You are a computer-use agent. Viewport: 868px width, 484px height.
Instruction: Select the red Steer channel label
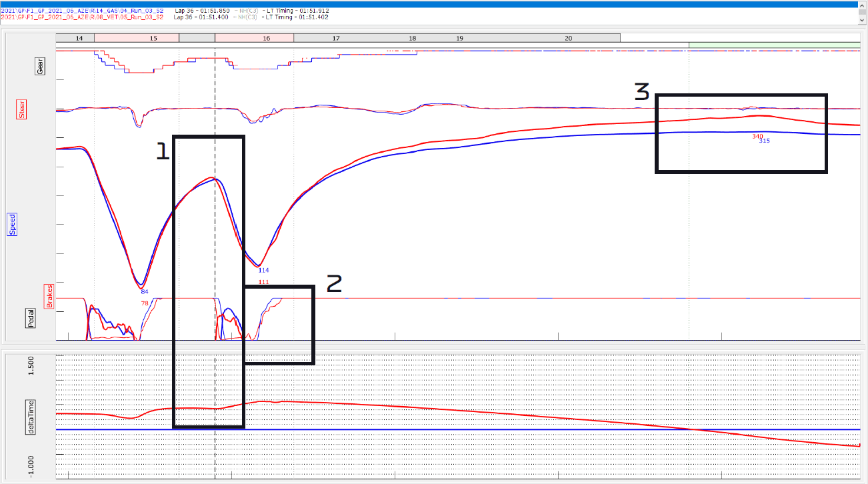[21, 110]
